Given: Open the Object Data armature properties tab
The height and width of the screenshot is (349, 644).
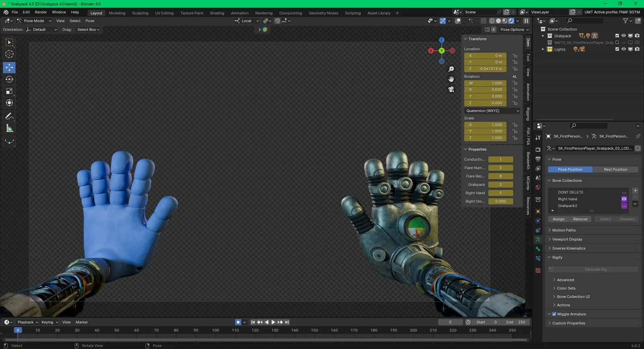Looking at the screenshot, I should [x=538, y=239].
